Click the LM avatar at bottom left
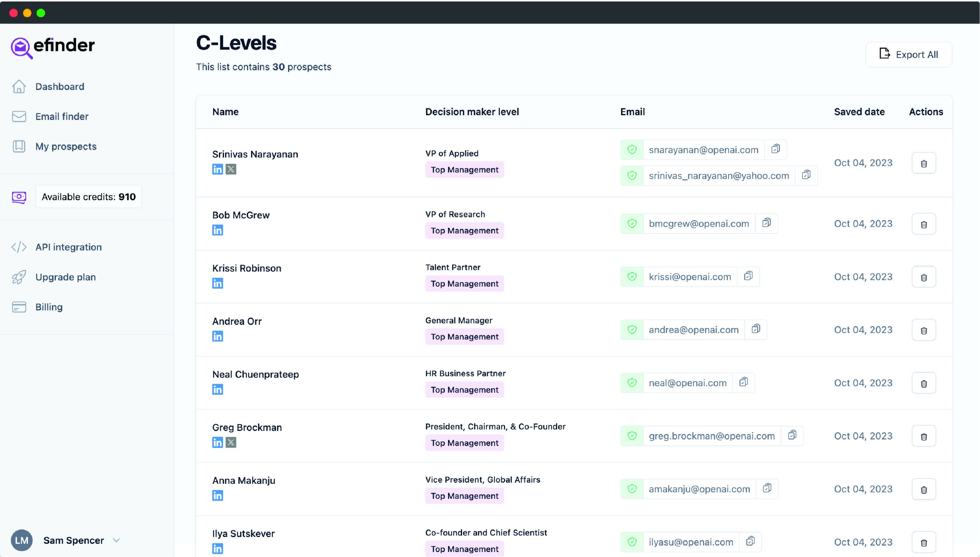This screenshot has height=557, width=980. (x=21, y=540)
